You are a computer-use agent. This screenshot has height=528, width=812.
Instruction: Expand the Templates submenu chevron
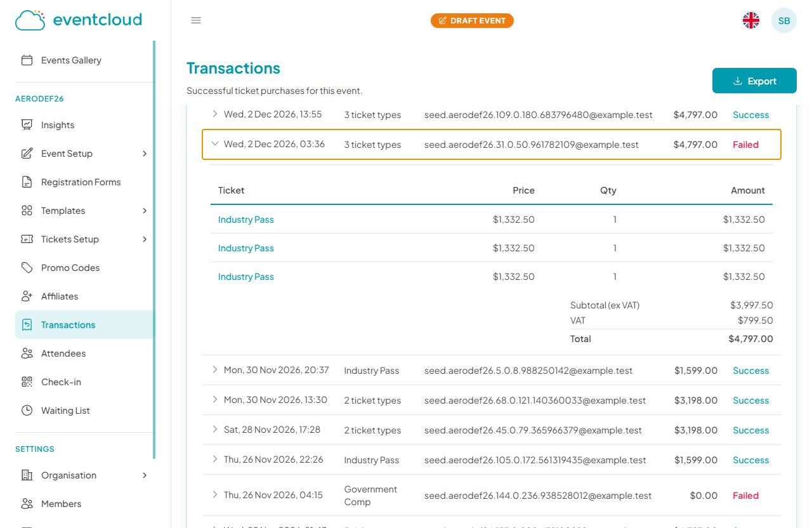pos(145,211)
